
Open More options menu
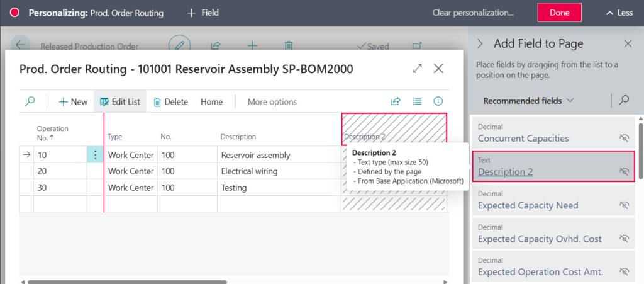click(x=272, y=101)
